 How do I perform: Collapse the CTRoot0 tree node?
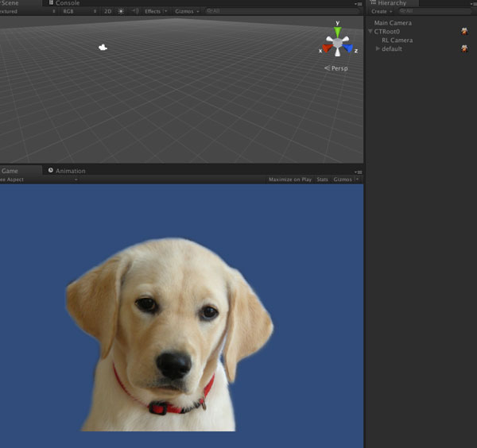pos(370,31)
